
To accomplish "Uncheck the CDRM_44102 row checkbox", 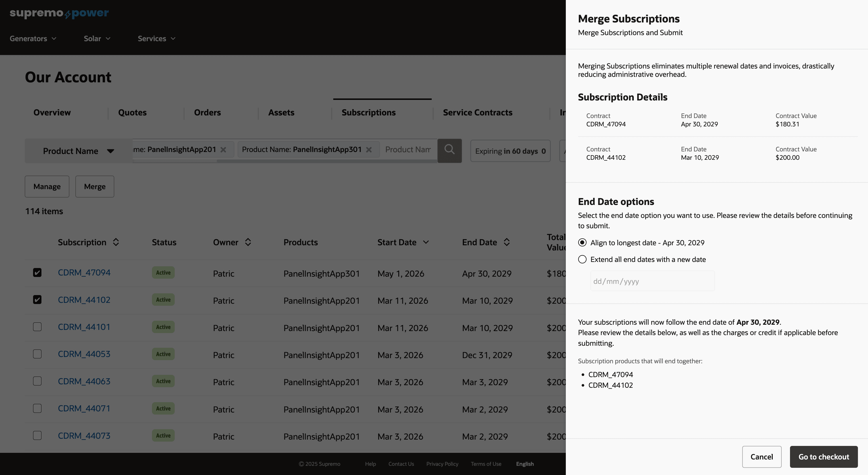I will 37,299.
